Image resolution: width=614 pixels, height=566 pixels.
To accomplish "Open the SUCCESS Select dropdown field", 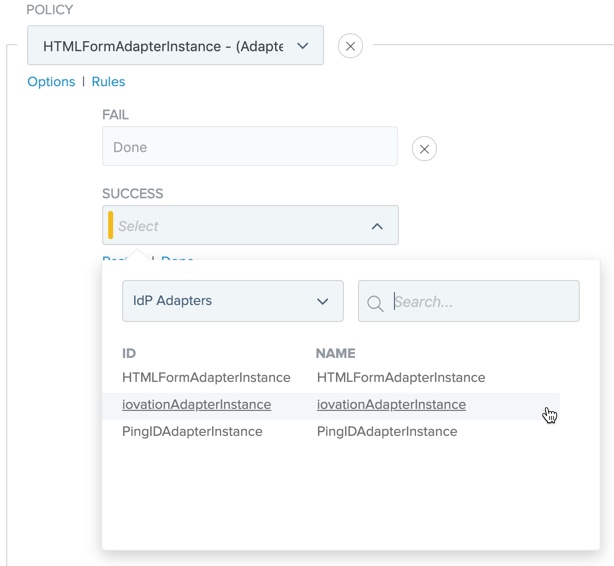I will (240, 226).
